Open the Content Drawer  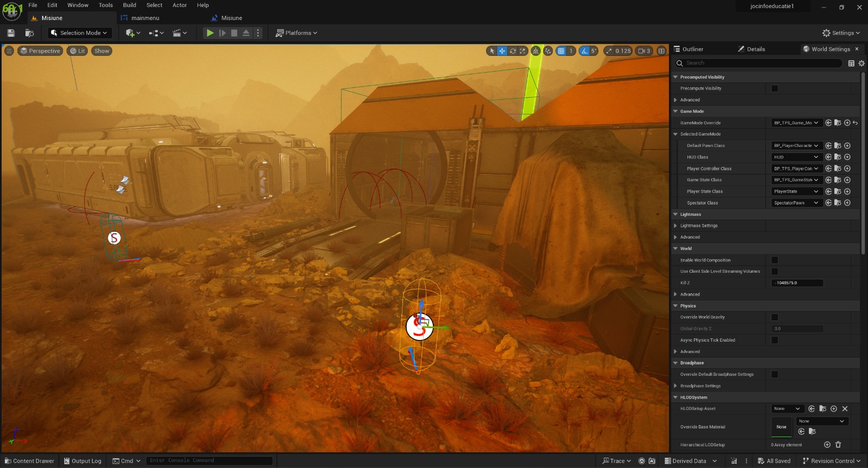pos(30,461)
